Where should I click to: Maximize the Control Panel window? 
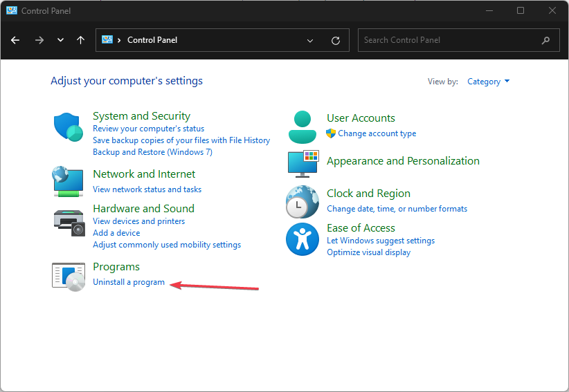click(x=521, y=10)
